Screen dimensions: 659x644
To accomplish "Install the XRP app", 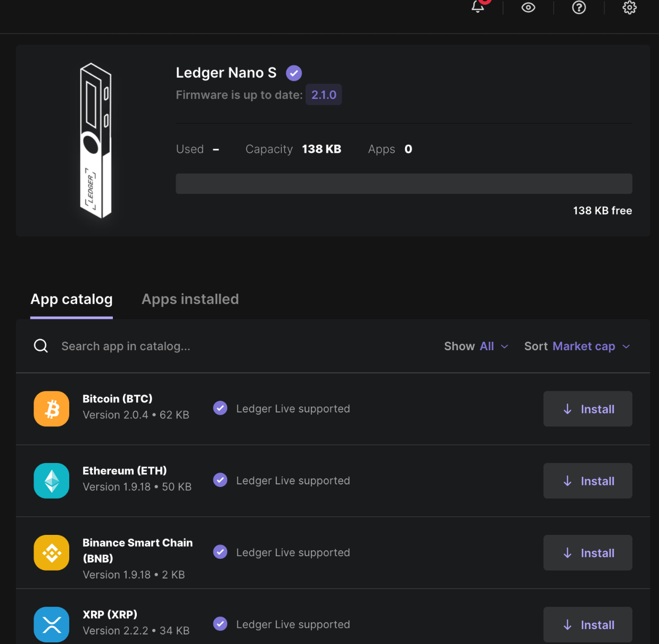I will (588, 624).
